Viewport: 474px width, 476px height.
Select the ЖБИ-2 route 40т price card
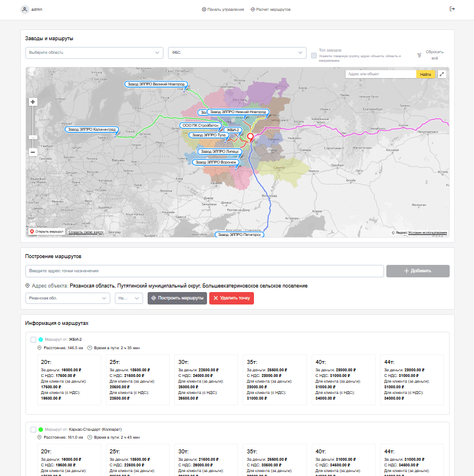343,380
